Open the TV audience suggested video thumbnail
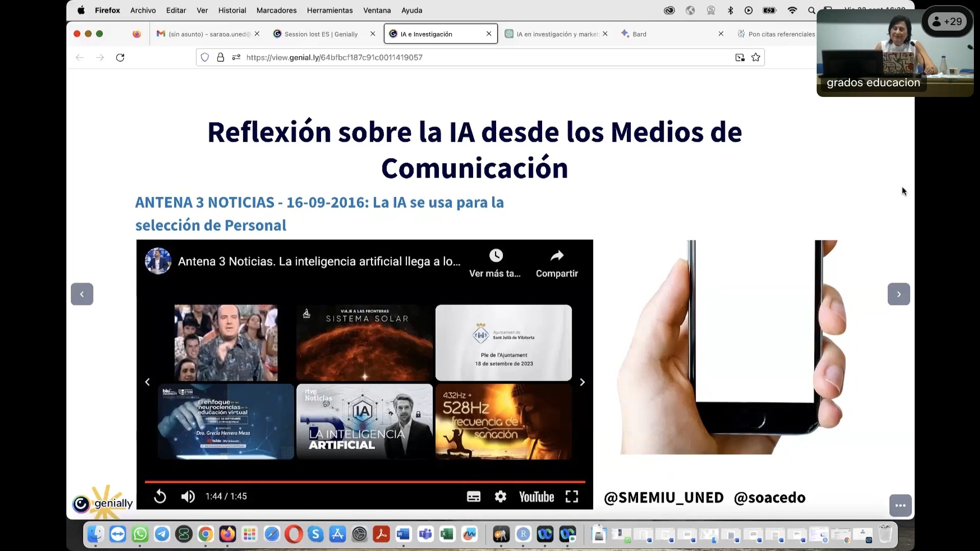This screenshot has height=551, width=980. (226, 343)
